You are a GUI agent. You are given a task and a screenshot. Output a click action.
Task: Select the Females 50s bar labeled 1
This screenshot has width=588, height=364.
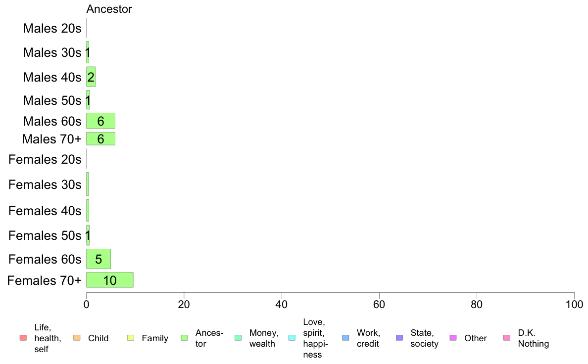pyautogui.click(x=88, y=235)
